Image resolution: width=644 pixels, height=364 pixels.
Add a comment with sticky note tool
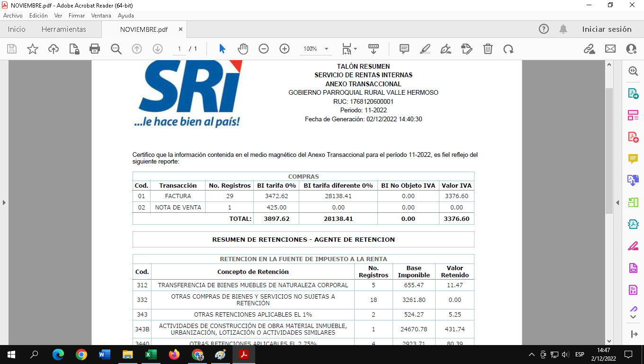[x=404, y=49]
